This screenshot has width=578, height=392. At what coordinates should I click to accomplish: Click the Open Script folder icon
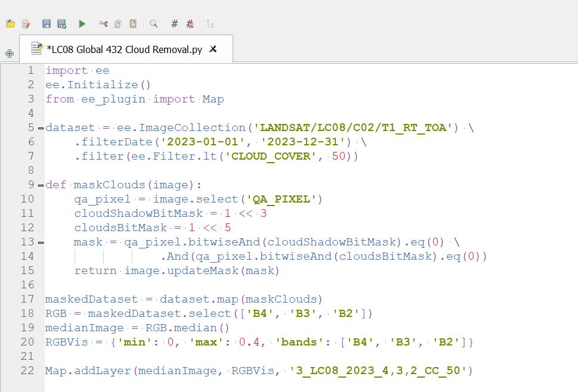pyautogui.click(x=11, y=24)
